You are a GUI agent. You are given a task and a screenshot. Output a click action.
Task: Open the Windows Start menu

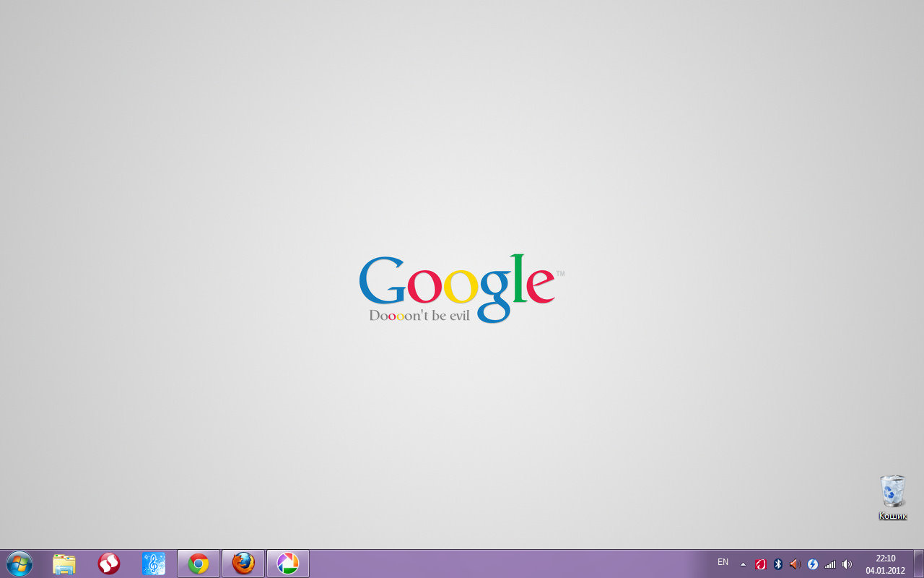click(19, 564)
